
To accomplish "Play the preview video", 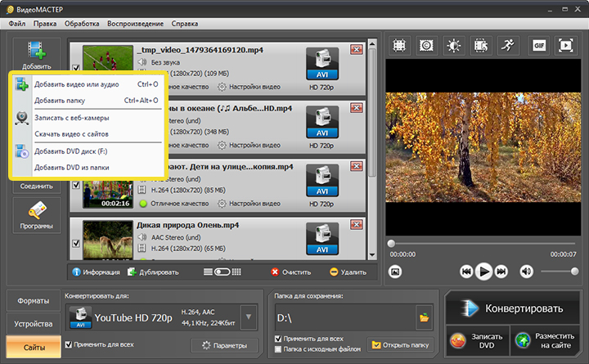I will [x=483, y=272].
